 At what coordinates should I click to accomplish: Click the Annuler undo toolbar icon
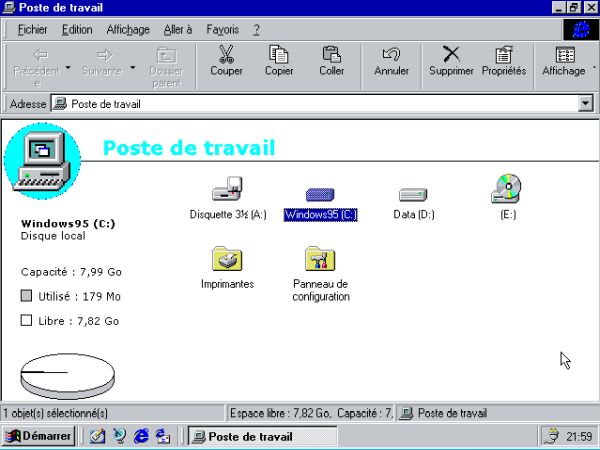(x=391, y=55)
